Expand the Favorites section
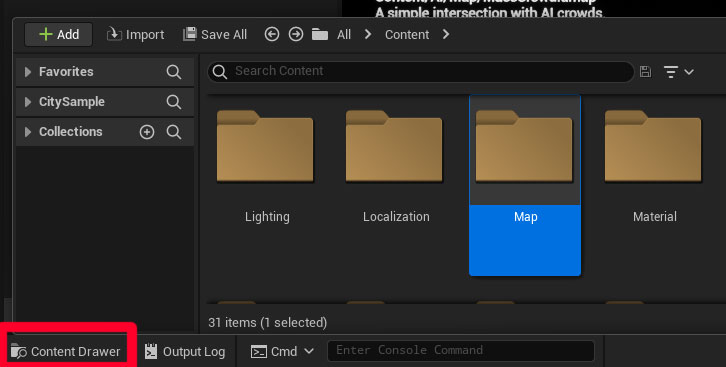Viewport: 726px width, 367px height. pos(28,72)
